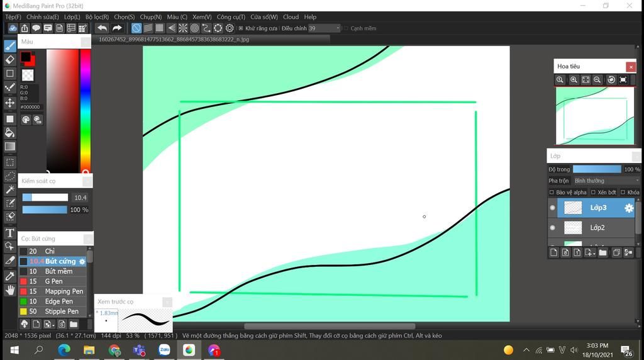Open Lớp3 layer settings gear
The height and width of the screenshot is (360, 644).
(x=628, y=208)
